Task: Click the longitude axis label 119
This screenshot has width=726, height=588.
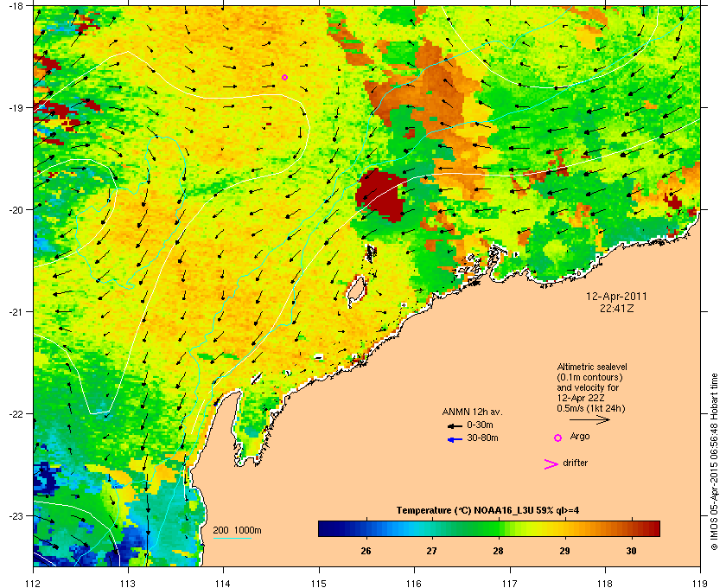Action: [x=700, y=584]
